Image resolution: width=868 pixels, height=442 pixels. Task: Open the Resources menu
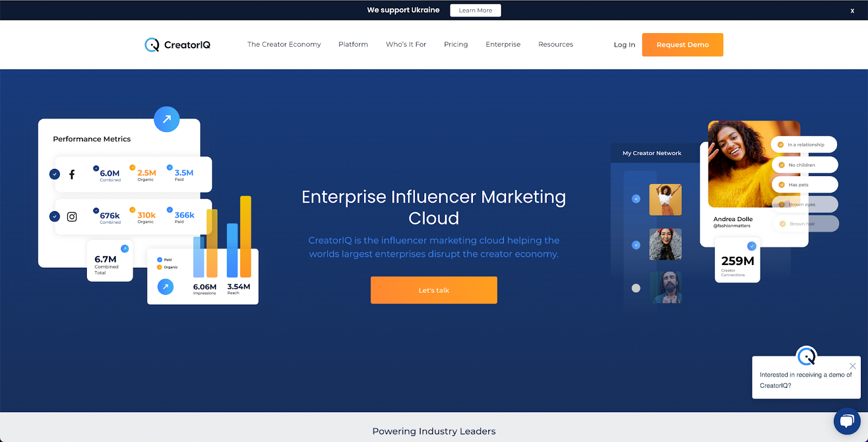click(556, 45)
